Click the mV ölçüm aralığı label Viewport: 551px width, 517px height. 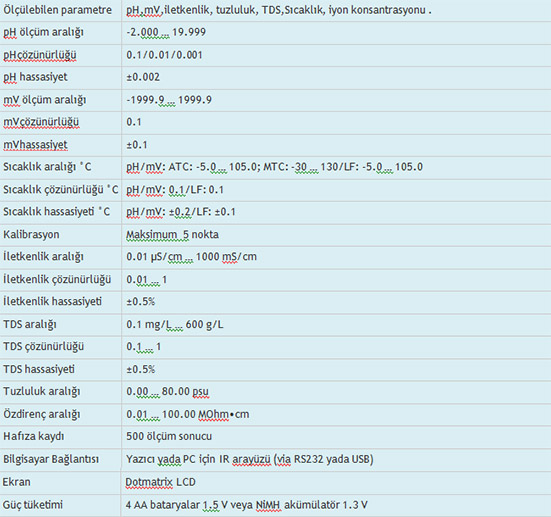45,100
